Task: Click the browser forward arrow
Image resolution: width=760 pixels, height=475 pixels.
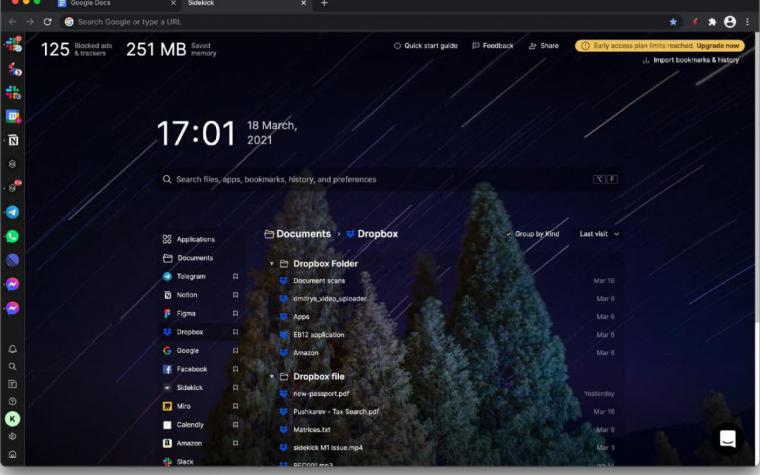Action: [x=30, y=22]
